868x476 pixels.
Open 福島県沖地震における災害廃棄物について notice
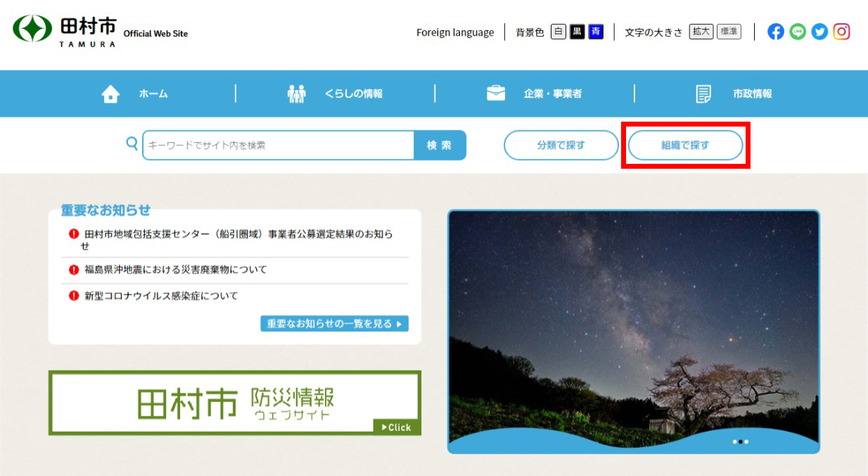click(175, 269)
